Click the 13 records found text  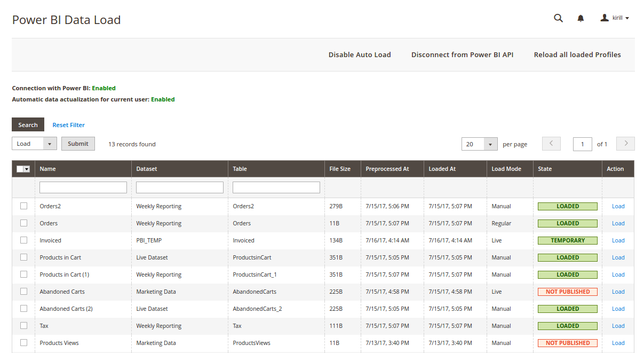click(x=132, y=144)
